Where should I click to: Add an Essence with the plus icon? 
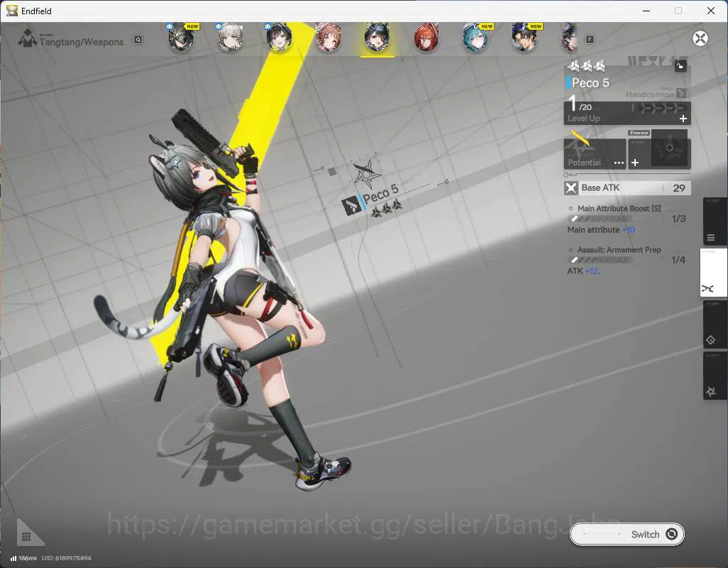pos(635,163)
